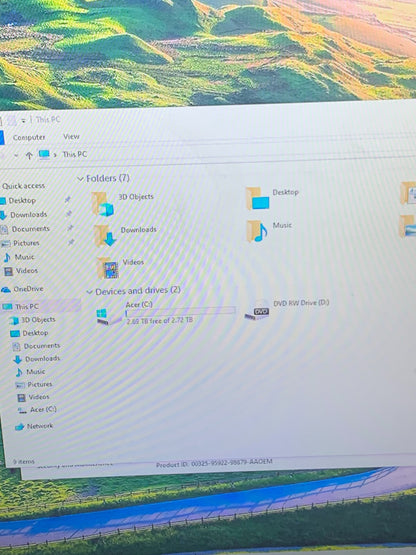Screen dimensions: 416x555
Task: Select Network in navigation pane
Action: click(x=40, y=426)
